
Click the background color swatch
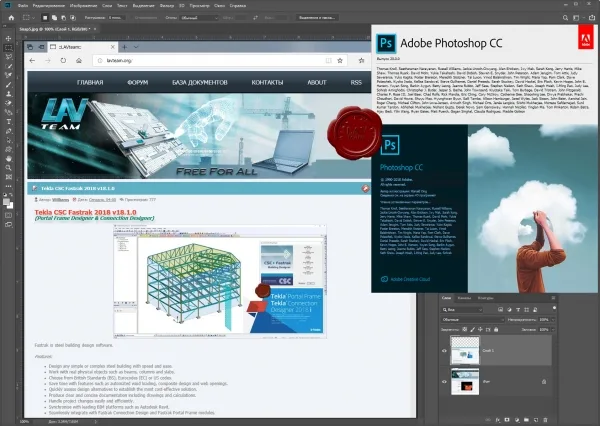10,206
